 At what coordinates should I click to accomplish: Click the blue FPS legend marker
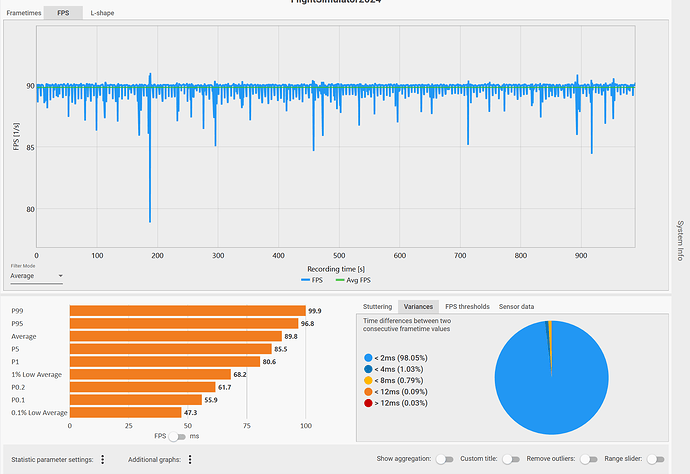[305, 280]
